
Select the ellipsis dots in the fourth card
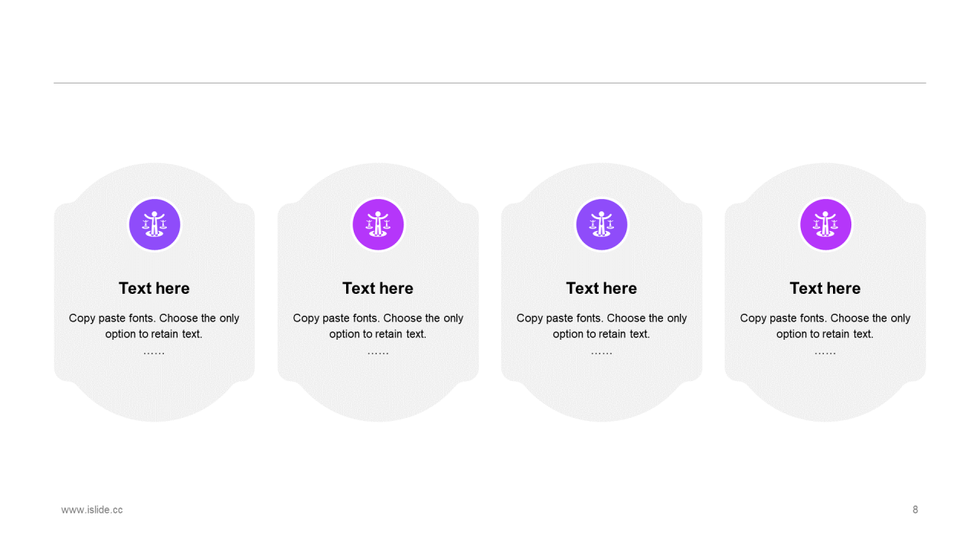coord(825,353)
